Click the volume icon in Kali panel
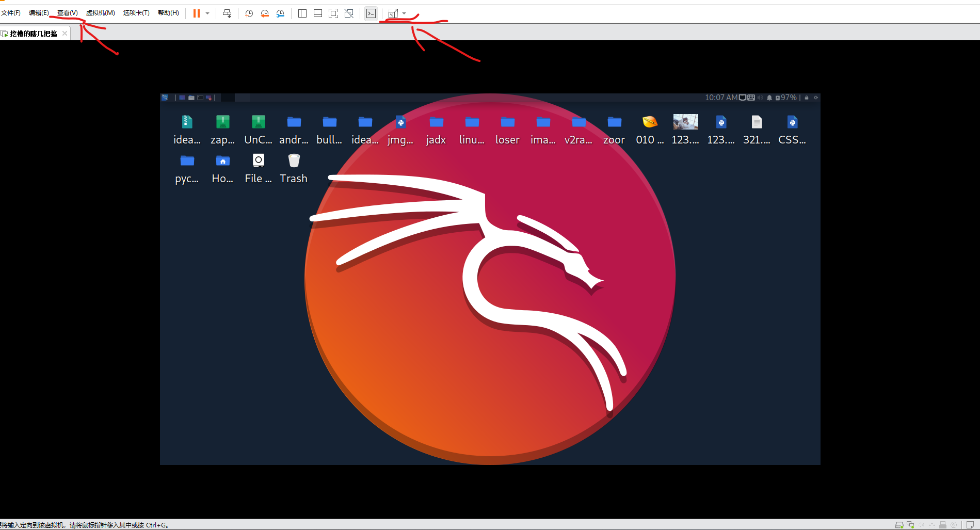 pyautogui.click(x=760, y=98)
